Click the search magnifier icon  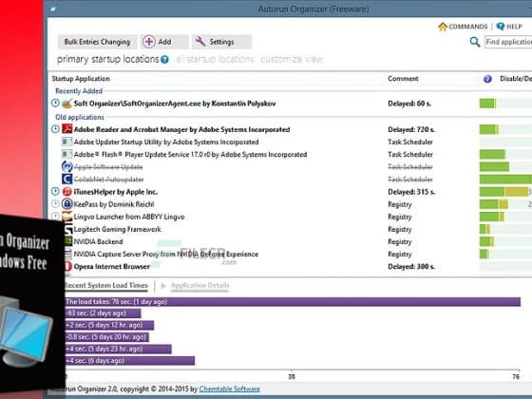475,42
